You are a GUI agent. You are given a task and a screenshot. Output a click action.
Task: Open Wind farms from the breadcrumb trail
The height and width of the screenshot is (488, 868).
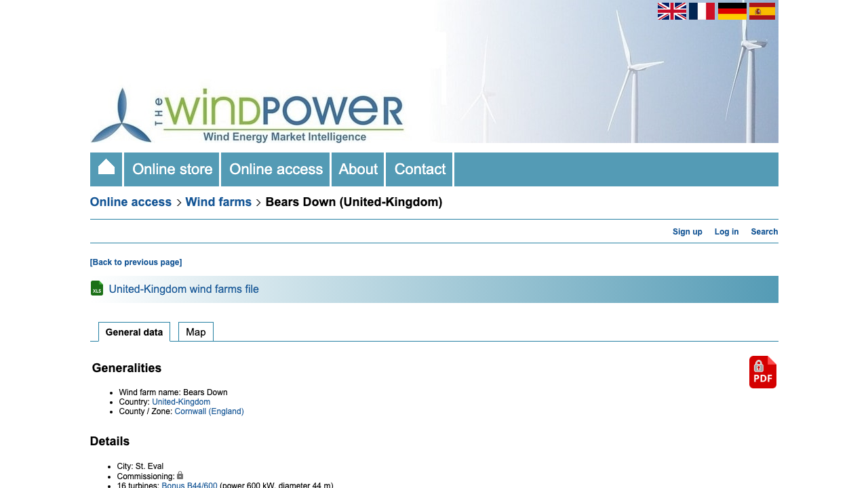pyautogui.click(x=218, y=201)
